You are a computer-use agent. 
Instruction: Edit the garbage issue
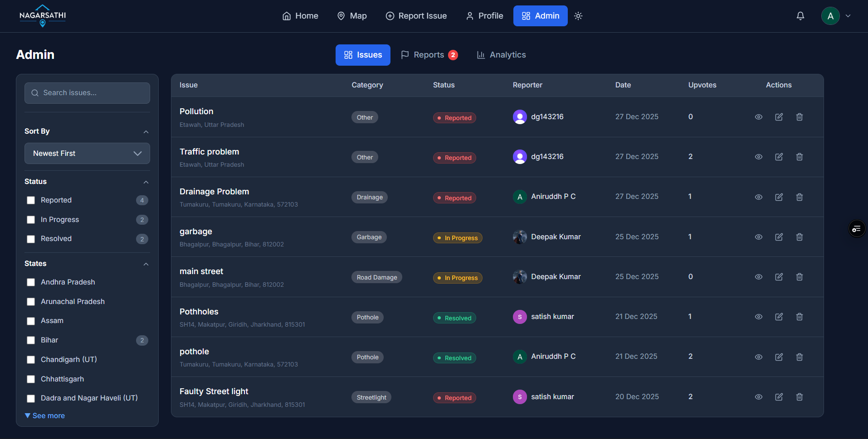pyautogui.click(x=779, y=237)
